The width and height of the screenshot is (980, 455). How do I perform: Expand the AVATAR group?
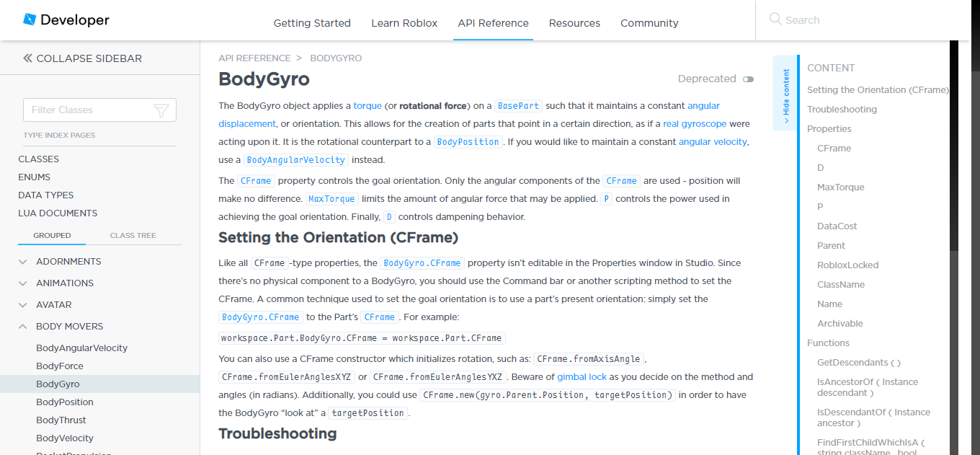pyautogui.click(x=23, y=305)
